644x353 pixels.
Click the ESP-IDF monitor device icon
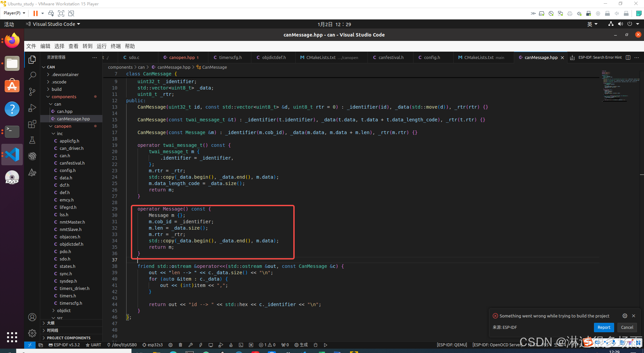coord(211,345)
